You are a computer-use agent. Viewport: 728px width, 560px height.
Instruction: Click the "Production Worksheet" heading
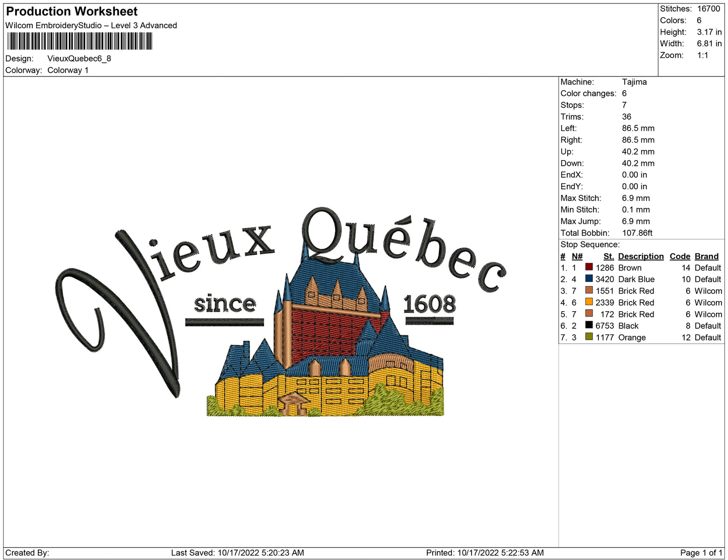(x=72, y=11)
